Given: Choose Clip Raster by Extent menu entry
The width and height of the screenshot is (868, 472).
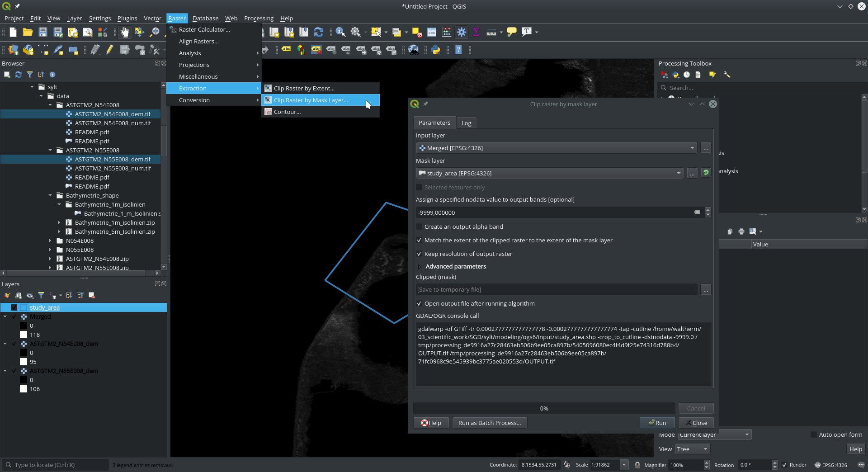Looking at the screenshot, I should click(304, 89).
